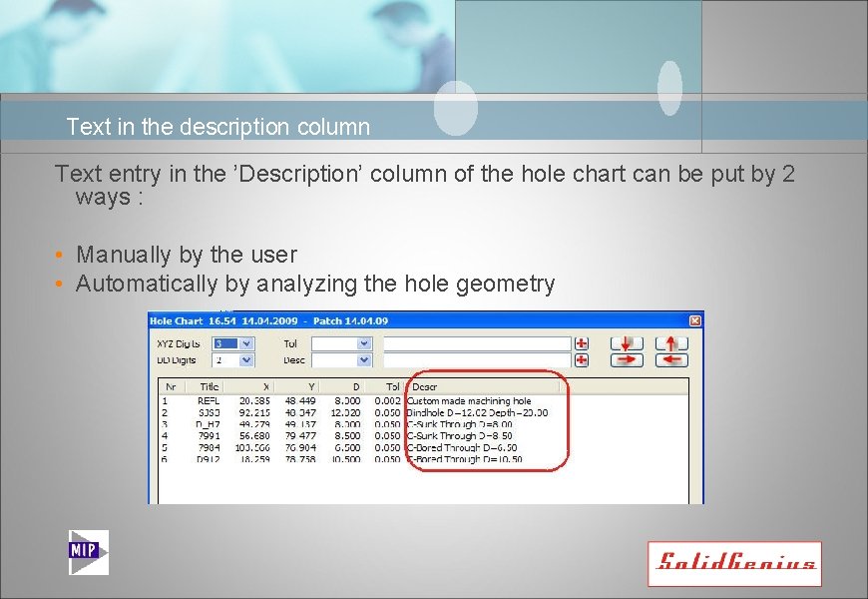The image size is (868, 599).
Task: Click the REFL title cell
Action: (209, 400)
